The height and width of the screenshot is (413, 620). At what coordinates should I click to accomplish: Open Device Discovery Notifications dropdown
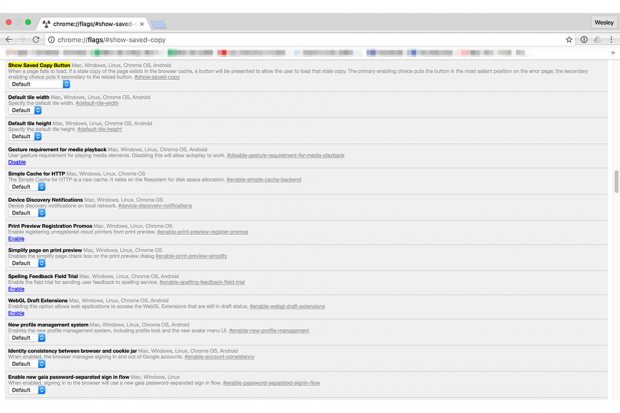[x=27, y=213]
